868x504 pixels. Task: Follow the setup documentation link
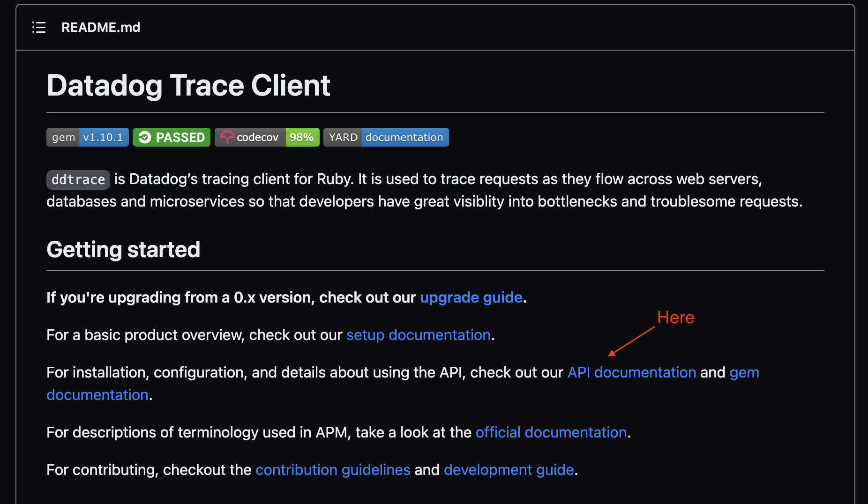click(x=418, y=335)
